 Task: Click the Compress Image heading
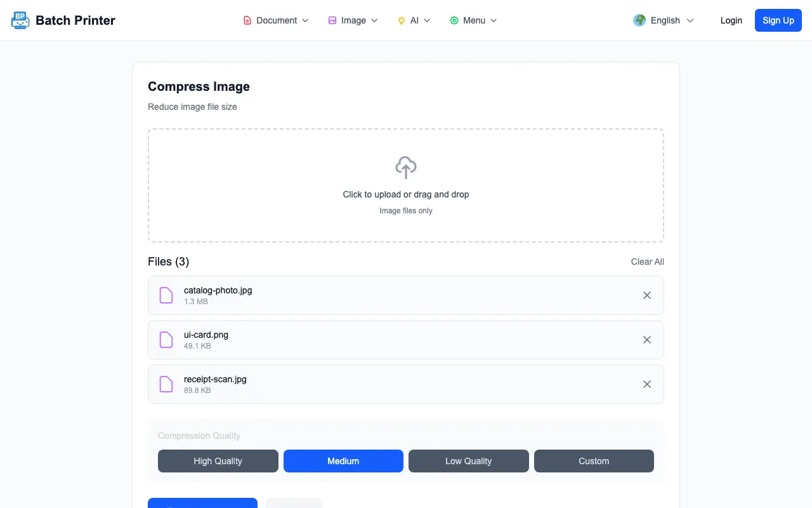pyautogui.click(x=199, y=86)
